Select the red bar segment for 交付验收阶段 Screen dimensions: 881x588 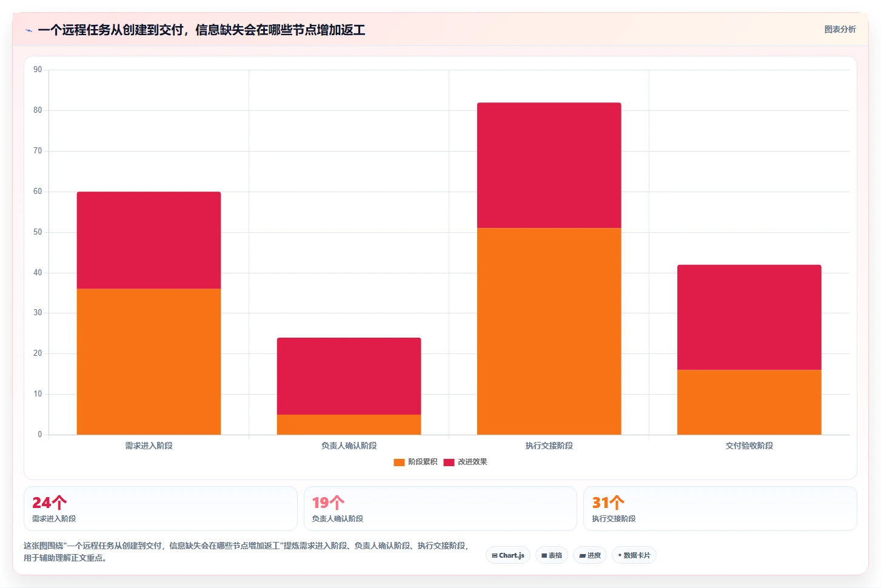pyautogui.click(x=749, y=317)
